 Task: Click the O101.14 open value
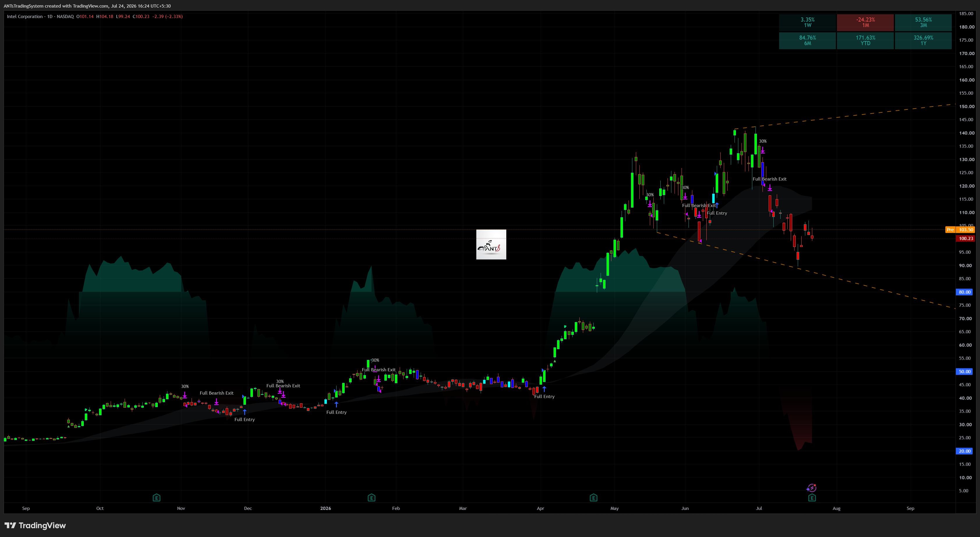coord(85,16)
